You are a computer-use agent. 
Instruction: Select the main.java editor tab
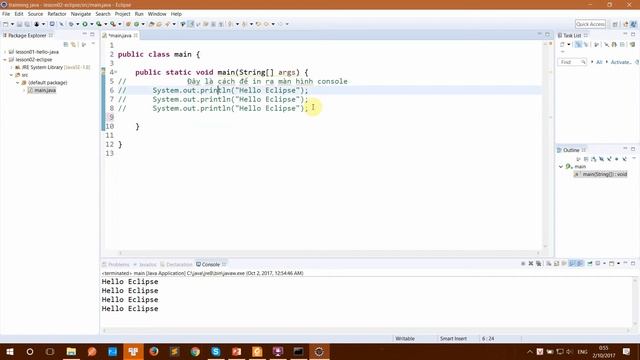pyautogui.click(x=119, y=36)
